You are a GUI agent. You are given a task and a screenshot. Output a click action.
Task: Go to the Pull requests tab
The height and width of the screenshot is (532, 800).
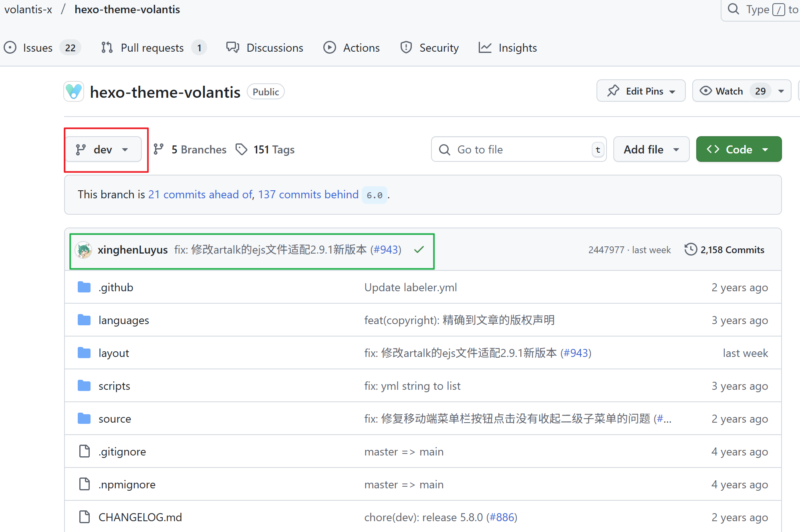tap(152, 48)
